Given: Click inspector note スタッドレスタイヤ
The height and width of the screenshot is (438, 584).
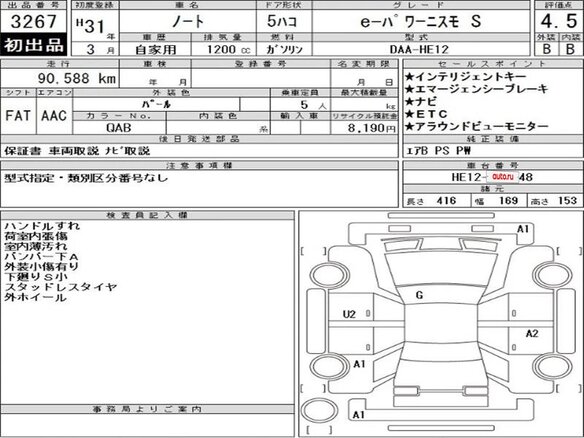Looking at the screenshot, I should (61, 287).
